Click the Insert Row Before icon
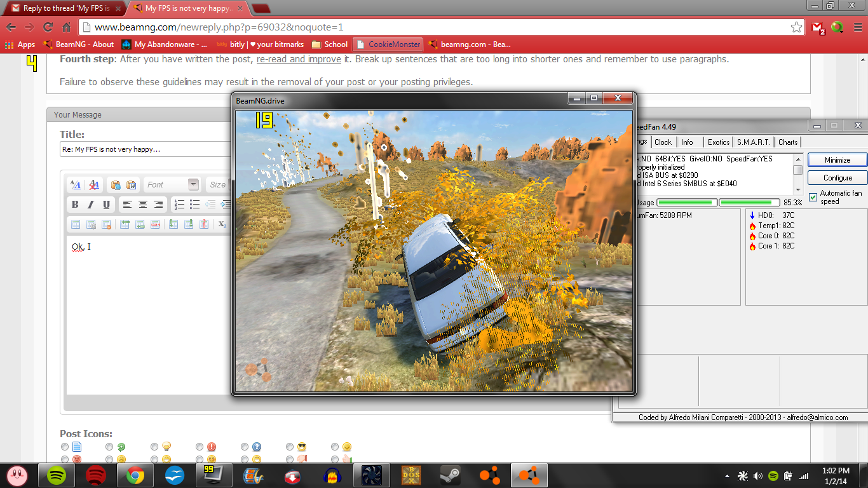The height and width of the screenshot is (488, 868). 125,224
